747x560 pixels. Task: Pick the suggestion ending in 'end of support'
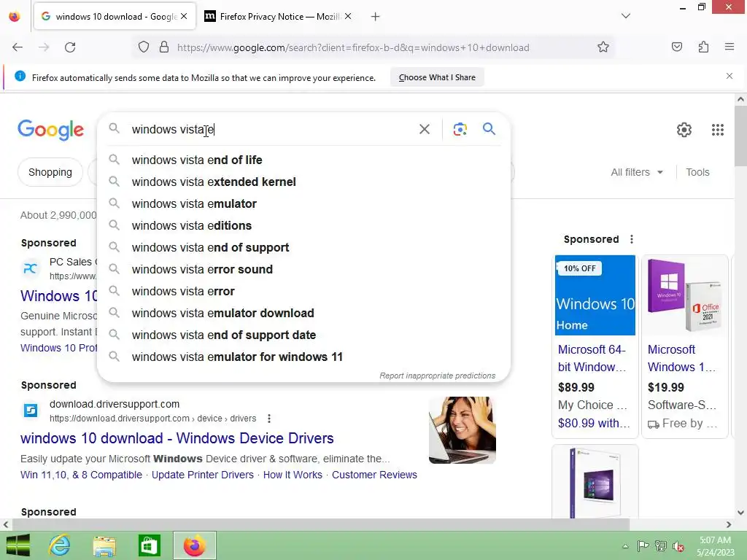tap(303, 248)
